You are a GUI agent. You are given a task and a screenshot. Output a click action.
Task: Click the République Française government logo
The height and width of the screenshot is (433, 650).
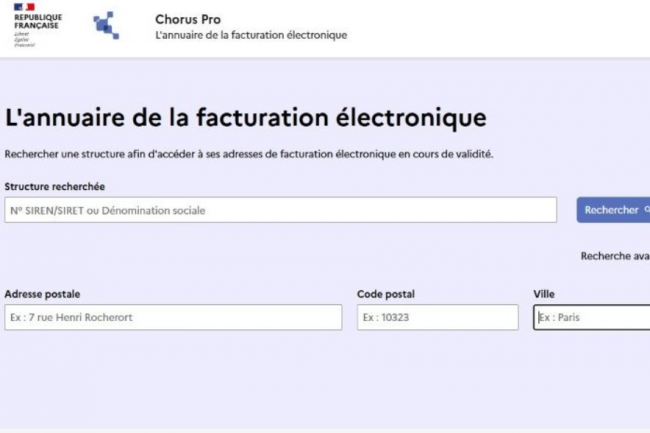click(38, 26)
